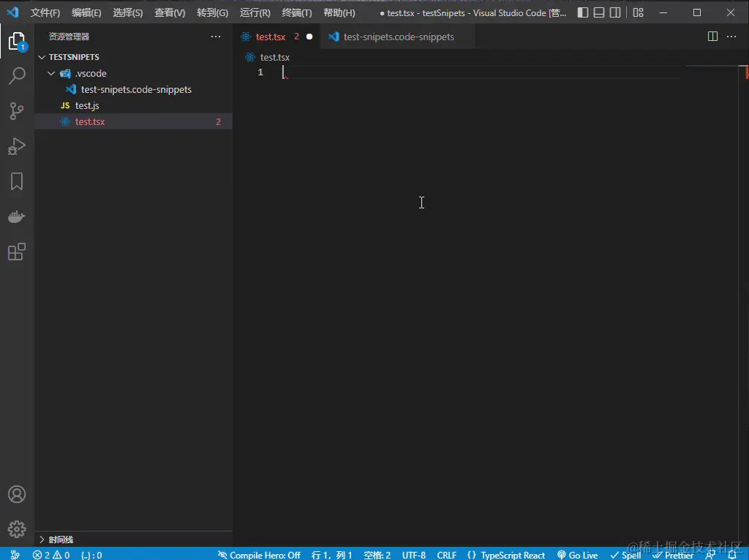Toggle the primary side bar layout icon

[583, 12]
